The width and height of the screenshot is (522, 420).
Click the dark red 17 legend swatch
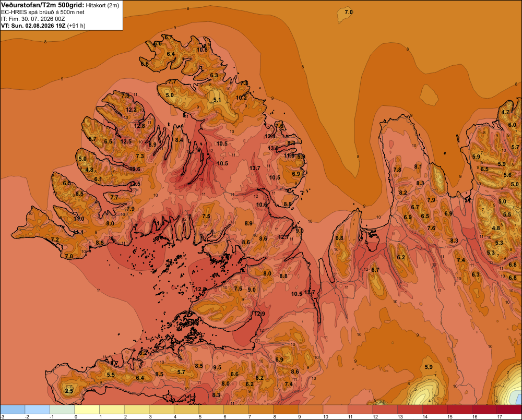click(509, 409)
